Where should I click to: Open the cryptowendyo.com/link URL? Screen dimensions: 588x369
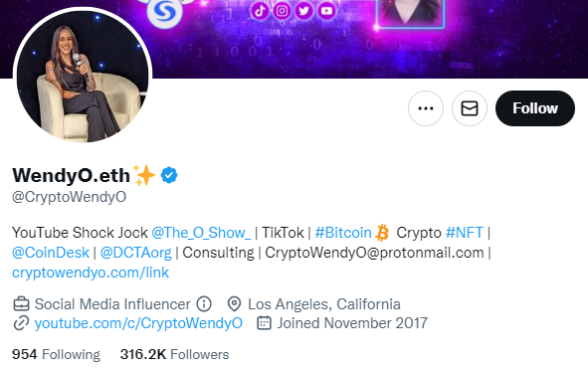tap(91, 273)
